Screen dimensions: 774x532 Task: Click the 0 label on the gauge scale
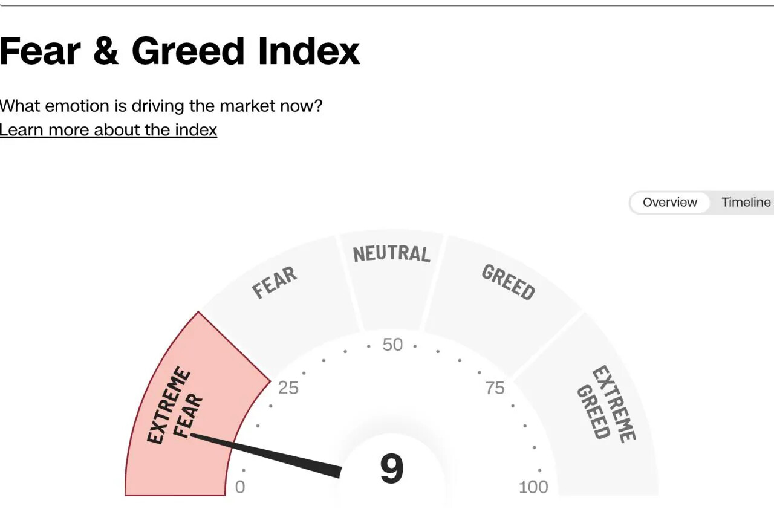click(x=240, y=487)
